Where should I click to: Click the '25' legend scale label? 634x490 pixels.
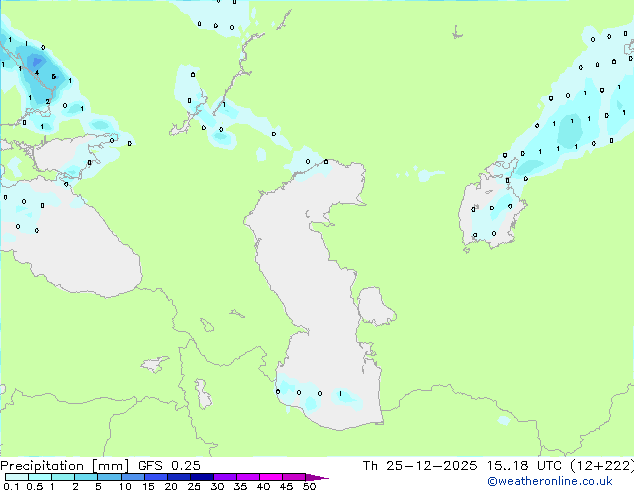[x=194, y=486]
